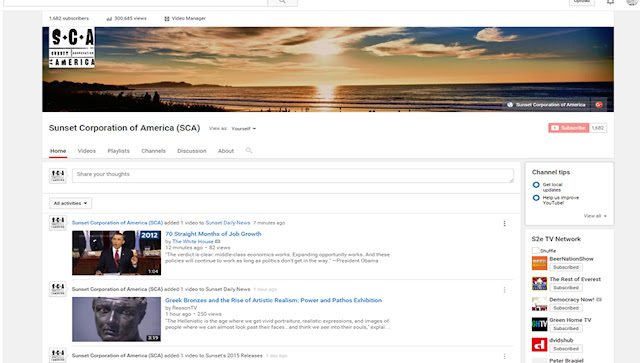Image resolution: width=640 pixels, height=363 pixels.
Task: Open the notifications bell icon
Action: [x=610, y=2]
